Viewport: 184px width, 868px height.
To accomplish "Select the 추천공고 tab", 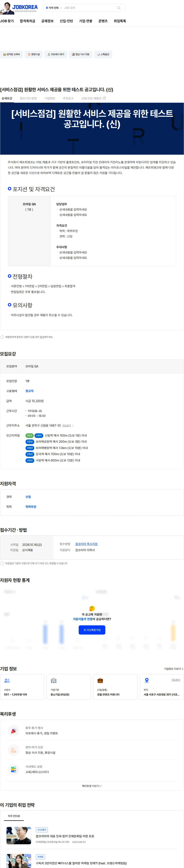I will (x=68, y=98).
